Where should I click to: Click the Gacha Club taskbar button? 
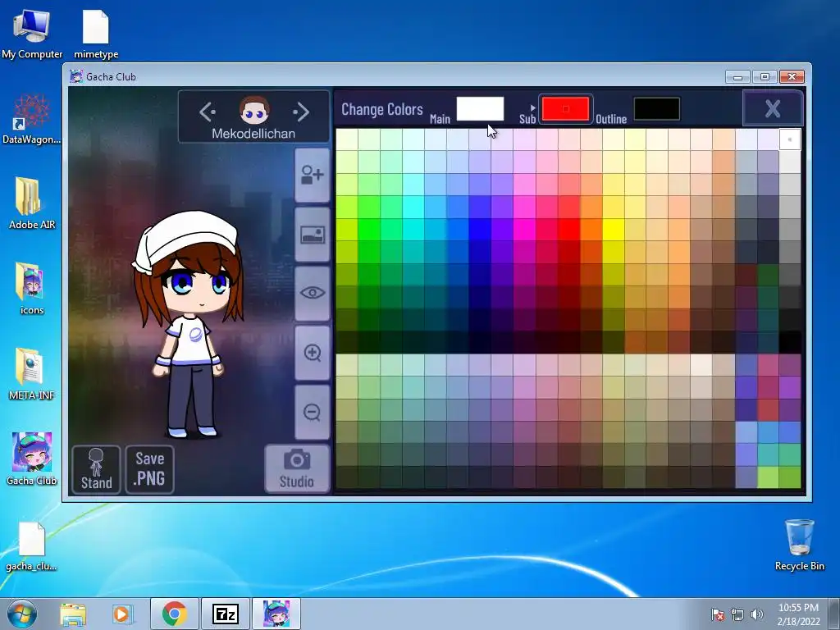276,614
